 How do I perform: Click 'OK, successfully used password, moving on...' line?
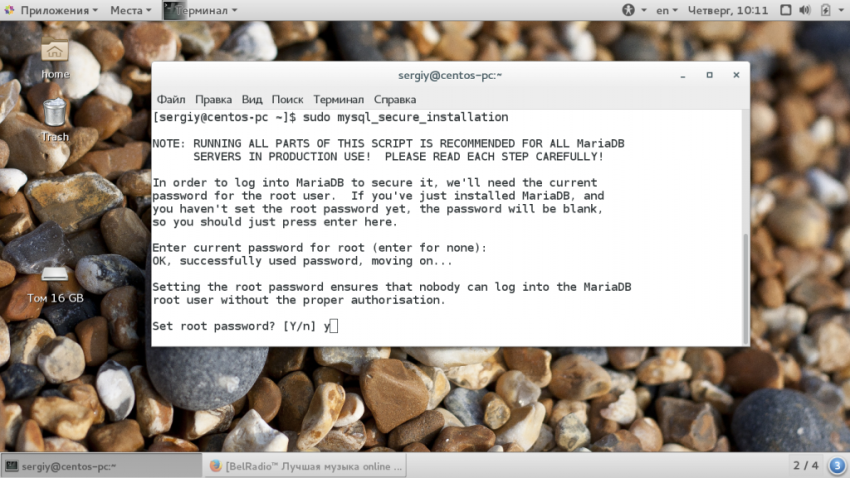point(302,261)
